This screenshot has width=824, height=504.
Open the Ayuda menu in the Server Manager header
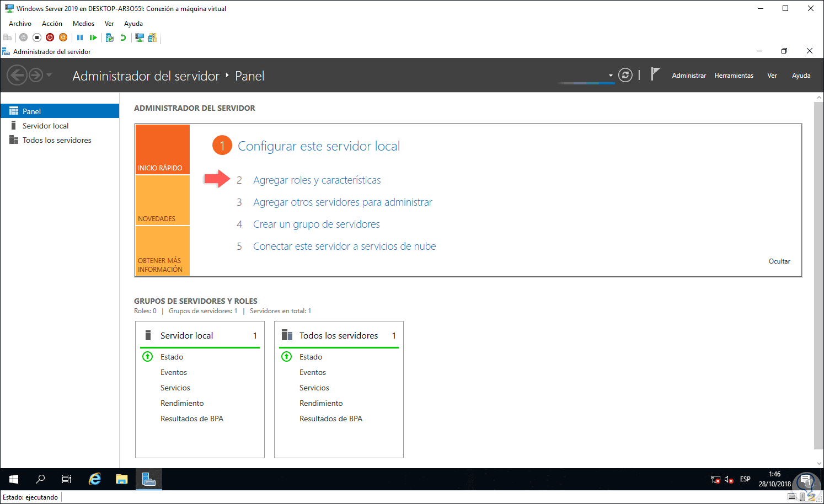point(801,76)
